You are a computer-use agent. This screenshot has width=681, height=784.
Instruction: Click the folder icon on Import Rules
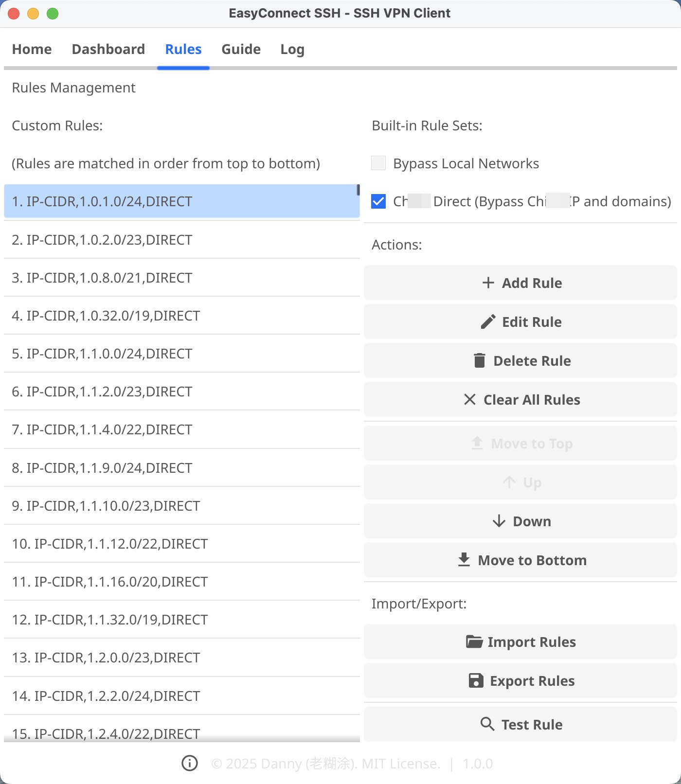[474, 641]
